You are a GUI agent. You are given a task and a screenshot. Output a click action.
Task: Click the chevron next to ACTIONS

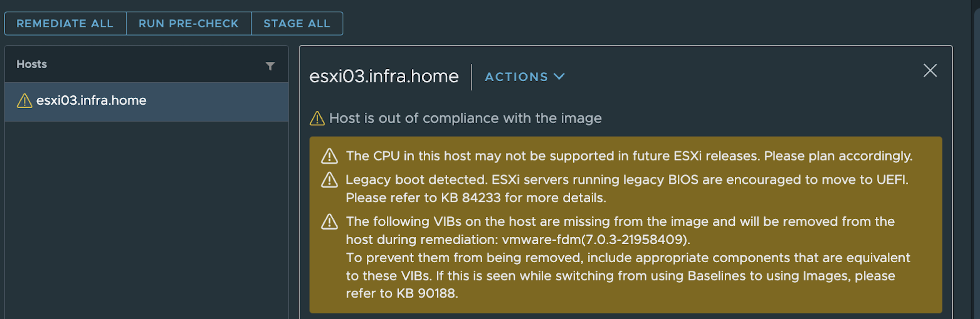[x=559, y=77]
